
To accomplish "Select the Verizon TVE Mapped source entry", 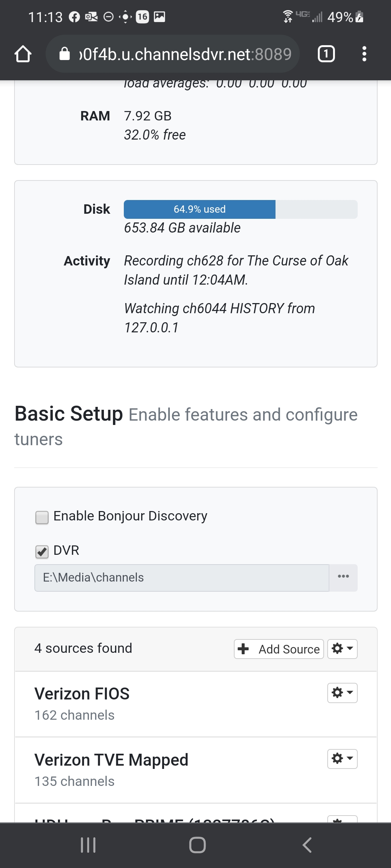I will coord(111,760).
